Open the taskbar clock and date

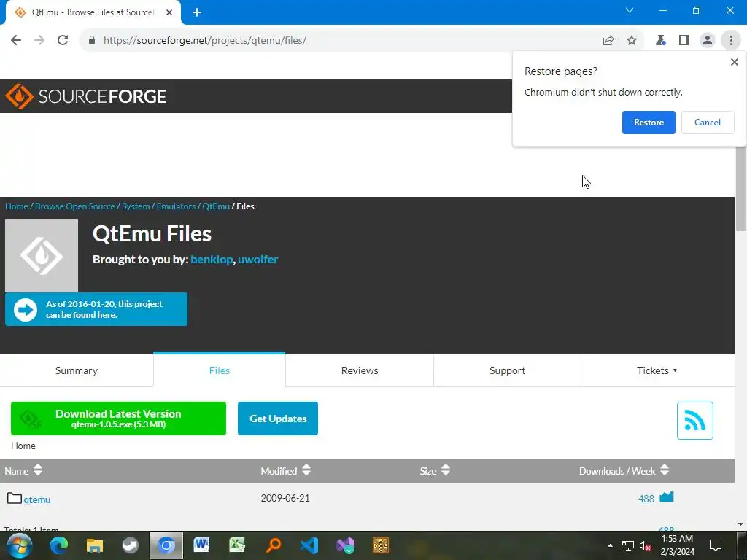[x=677, y=545]
